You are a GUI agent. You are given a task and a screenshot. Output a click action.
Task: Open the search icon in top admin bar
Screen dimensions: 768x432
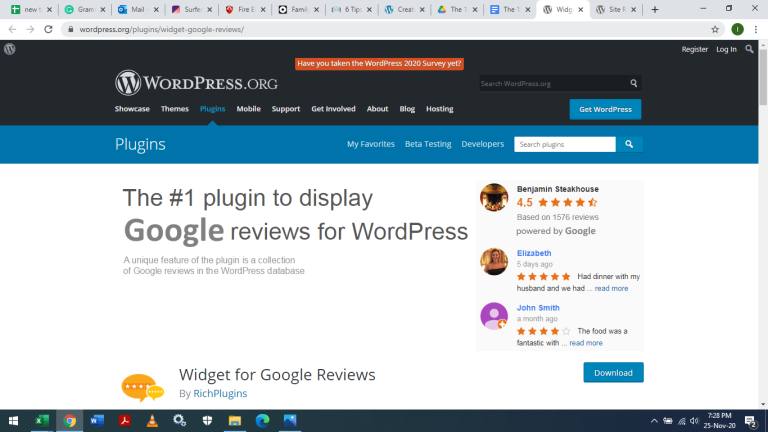749,49
